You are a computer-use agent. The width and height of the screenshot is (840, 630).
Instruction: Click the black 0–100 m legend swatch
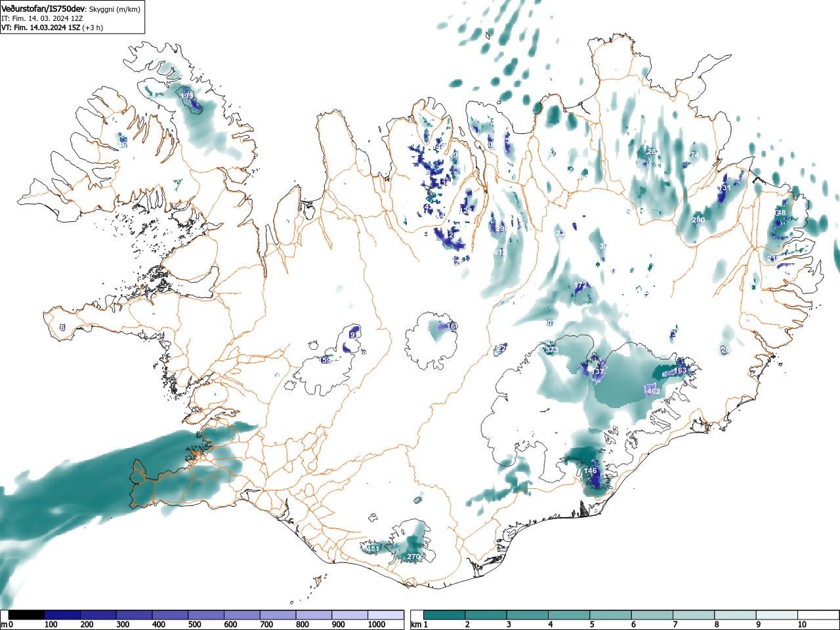(x=27, y=615)
